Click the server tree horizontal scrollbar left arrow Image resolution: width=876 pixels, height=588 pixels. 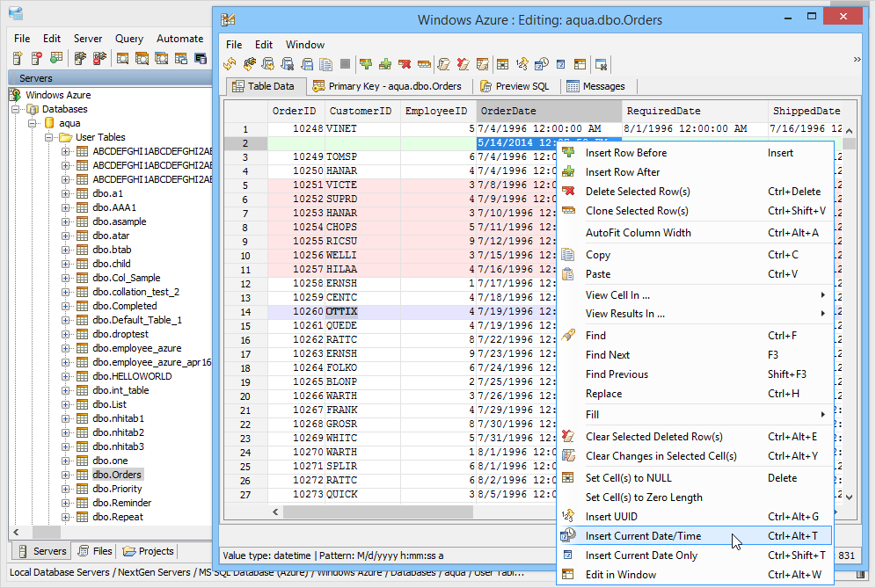pos(16,532)
